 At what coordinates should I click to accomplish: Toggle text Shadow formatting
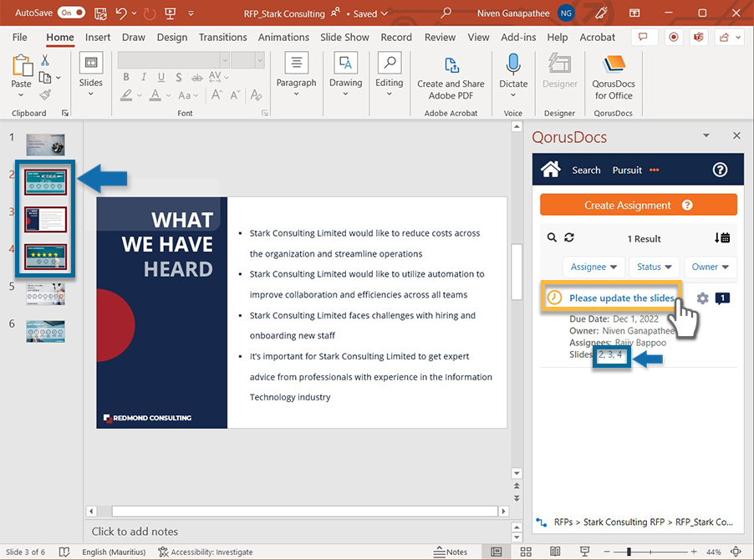point(178,77)
